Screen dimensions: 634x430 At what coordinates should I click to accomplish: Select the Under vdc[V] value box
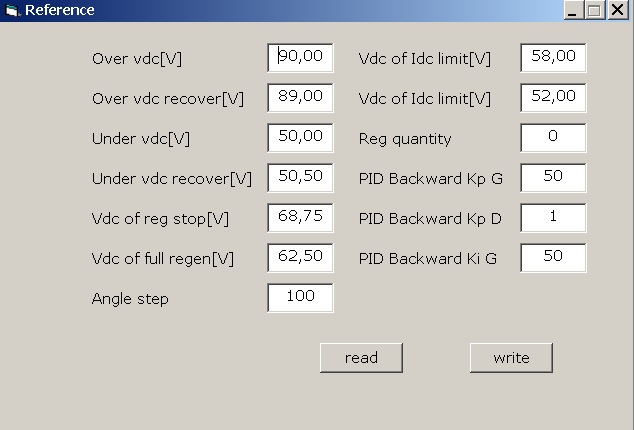pos(300,137)
